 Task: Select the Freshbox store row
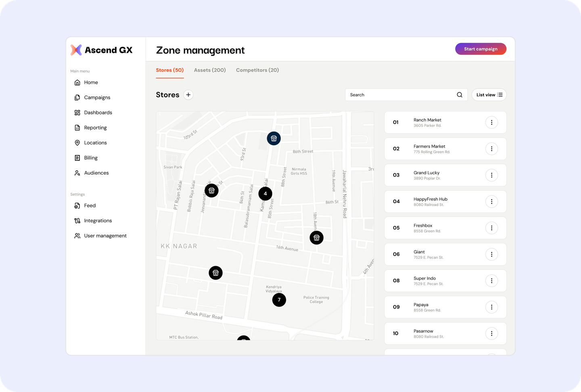point(445,228)
